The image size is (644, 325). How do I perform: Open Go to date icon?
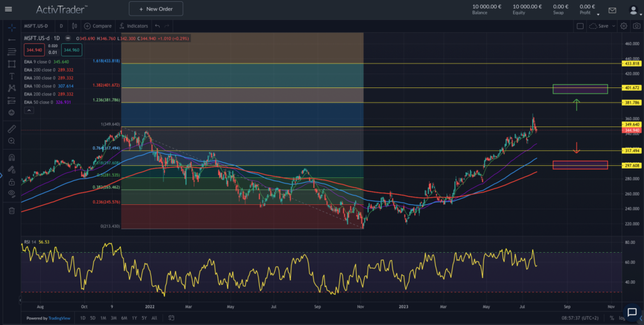coord(171,318)
